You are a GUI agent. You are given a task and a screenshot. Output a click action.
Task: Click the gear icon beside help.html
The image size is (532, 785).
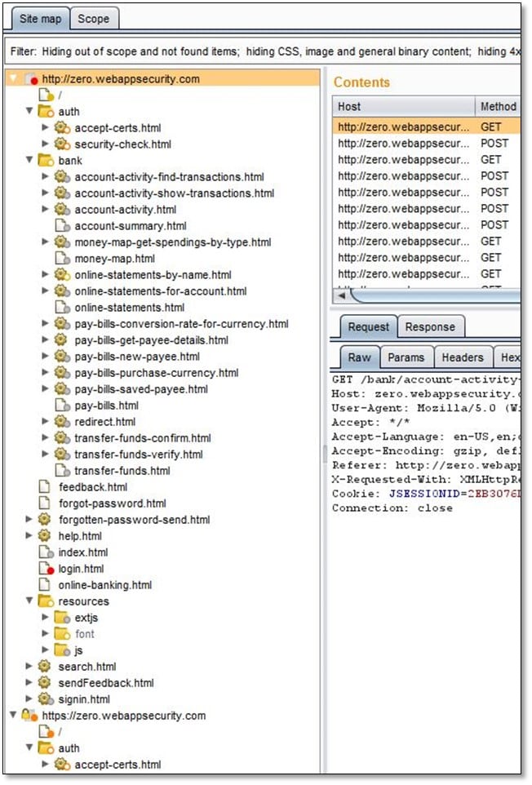(x=46, y=536)
